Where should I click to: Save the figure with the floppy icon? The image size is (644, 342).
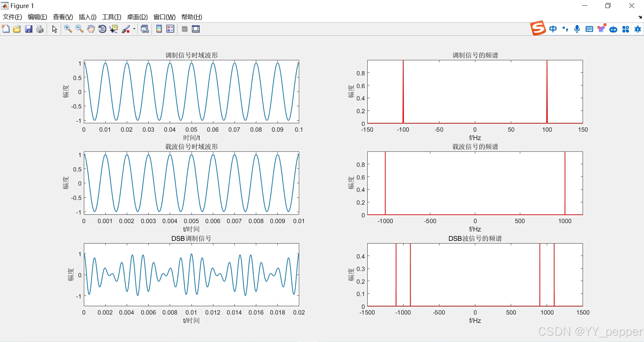pos(29,29)
